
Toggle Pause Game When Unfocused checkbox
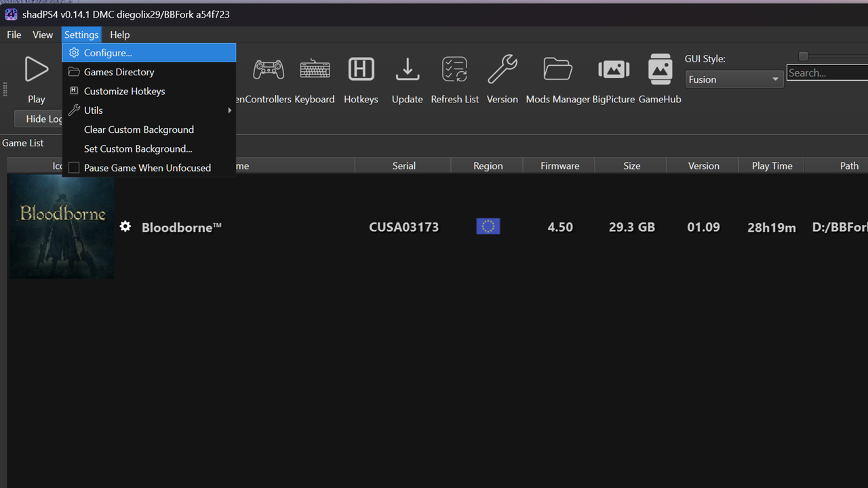coord(73,168)
